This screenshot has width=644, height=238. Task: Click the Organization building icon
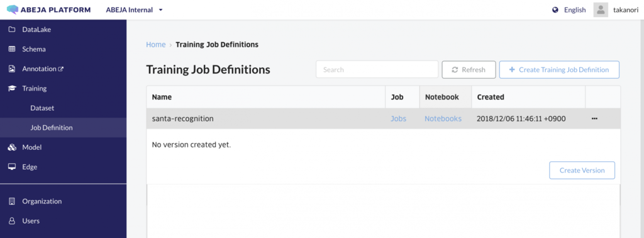(12, 201)
